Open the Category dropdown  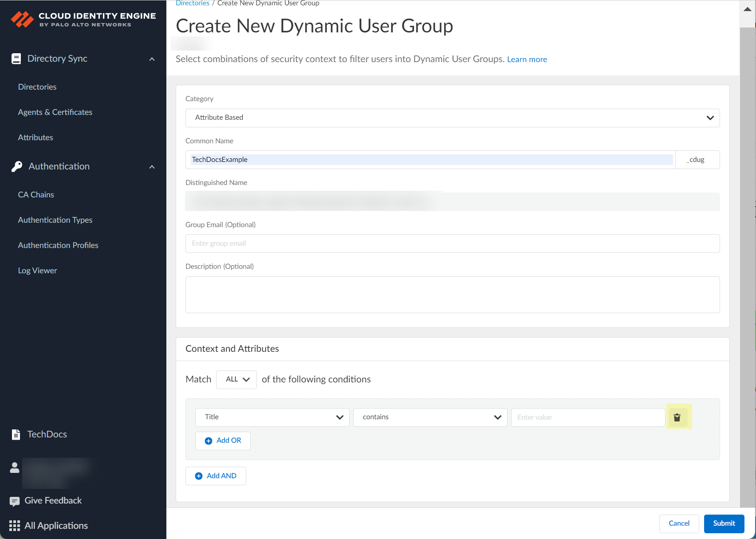coord(452,118)
